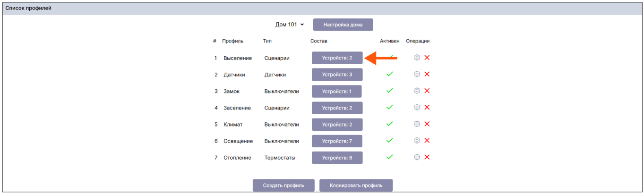Open Устройств: 7 for Освещение profile
644x194 pixels.
pyautogui.click(x=337, y=141)
